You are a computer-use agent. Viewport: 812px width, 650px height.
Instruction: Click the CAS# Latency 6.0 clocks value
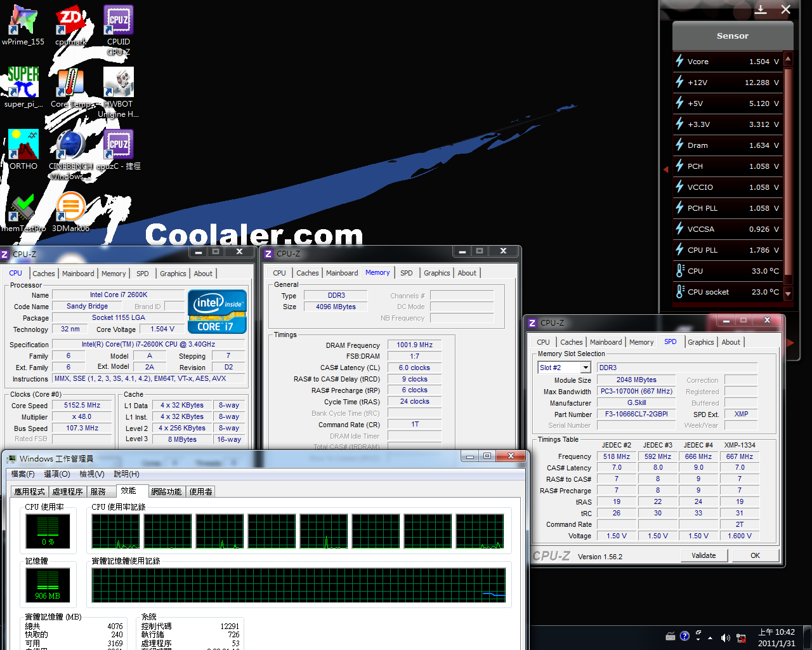pos(414,368)
